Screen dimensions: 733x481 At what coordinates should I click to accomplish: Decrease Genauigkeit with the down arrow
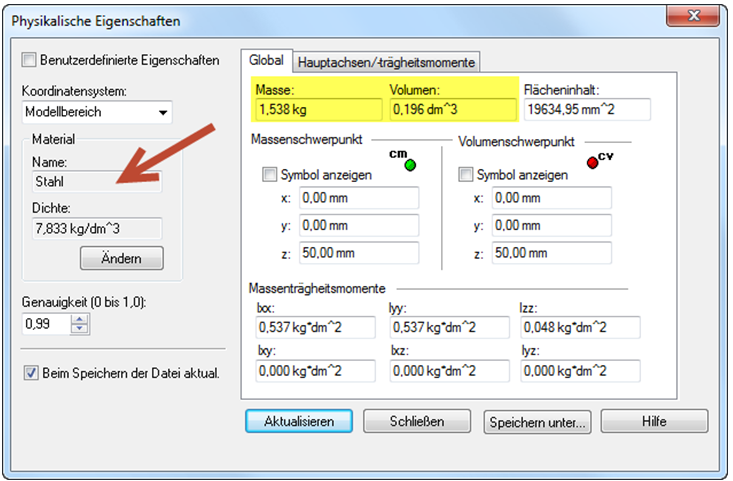pos(80,329)
